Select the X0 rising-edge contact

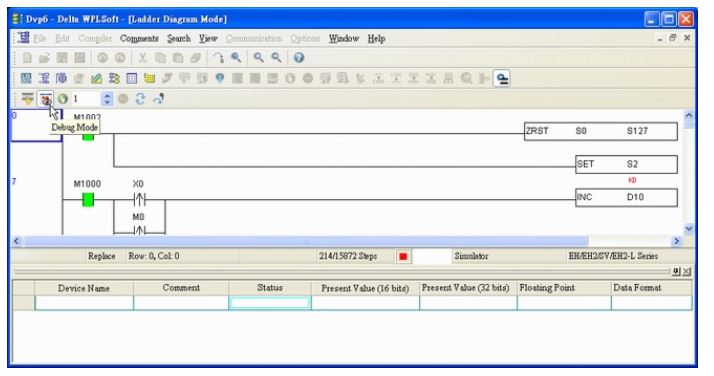coord(139,199)
